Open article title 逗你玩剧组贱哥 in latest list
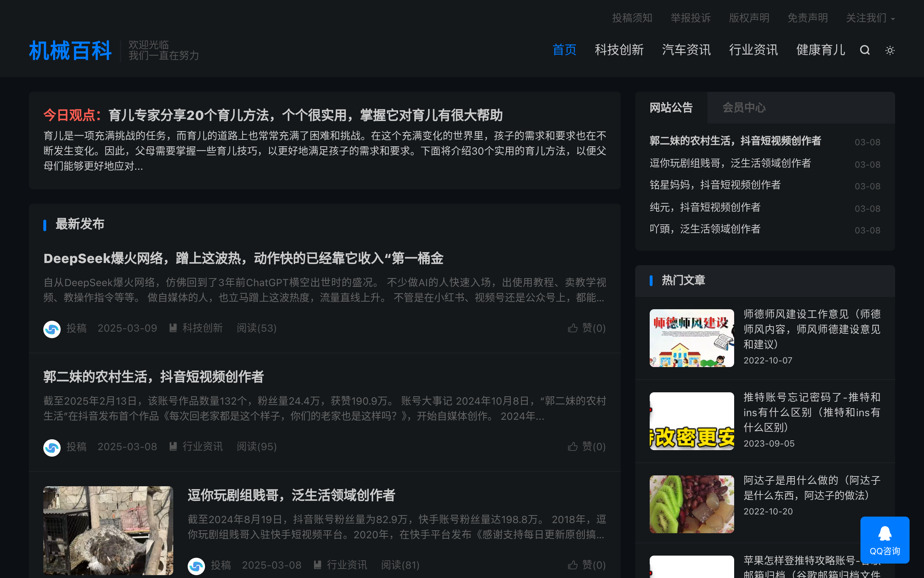 click(x=291, y=495)
